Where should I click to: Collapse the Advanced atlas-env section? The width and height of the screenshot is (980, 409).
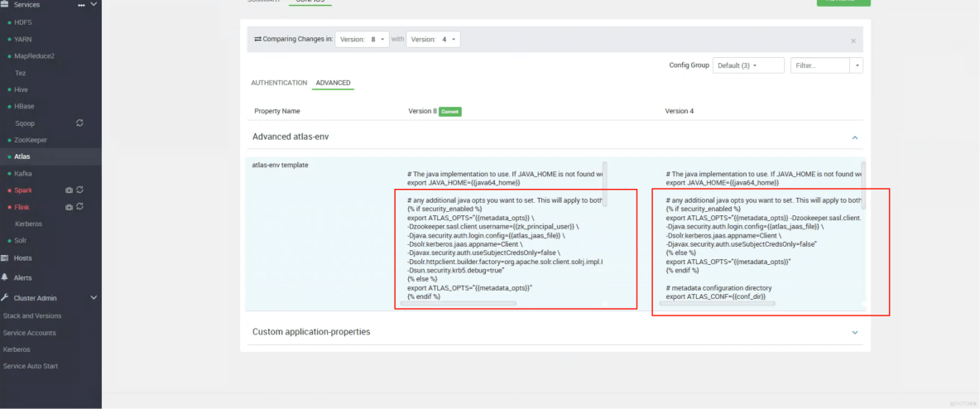pos(855,137)
